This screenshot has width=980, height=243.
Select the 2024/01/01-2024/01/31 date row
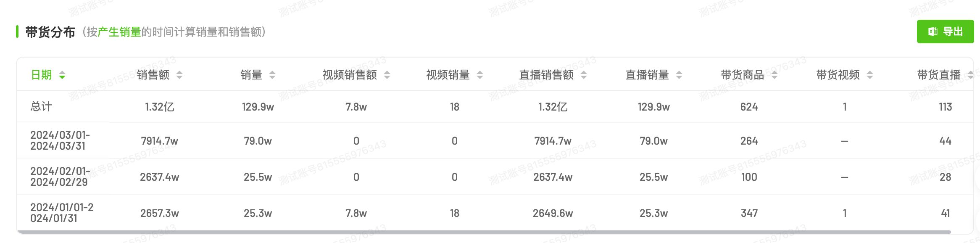coord(61,213)
